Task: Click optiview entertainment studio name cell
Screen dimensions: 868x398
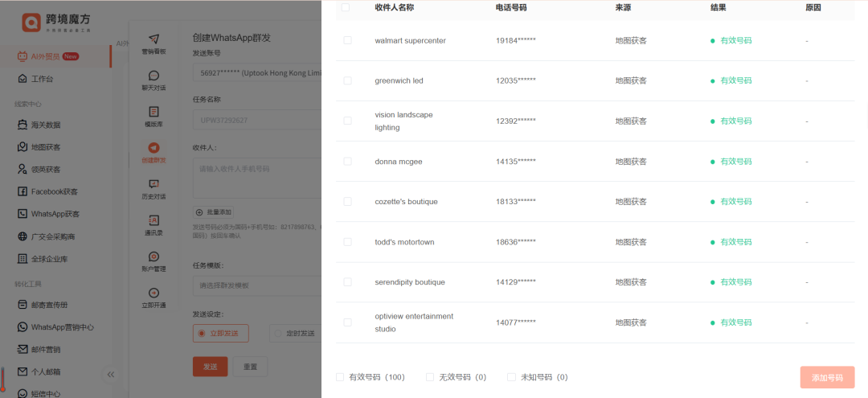Action: tap(414, 322)
